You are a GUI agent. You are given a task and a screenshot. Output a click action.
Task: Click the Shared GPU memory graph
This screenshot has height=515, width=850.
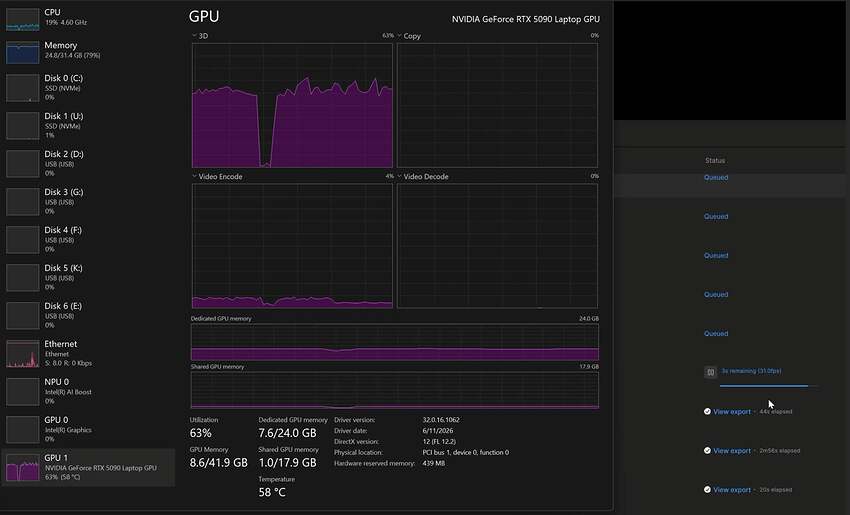point(395,390)
